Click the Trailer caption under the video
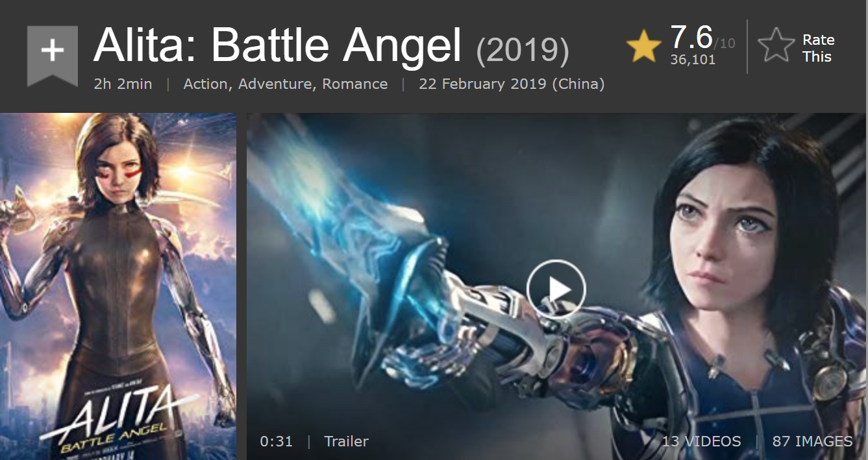 [x=346, y=441]
